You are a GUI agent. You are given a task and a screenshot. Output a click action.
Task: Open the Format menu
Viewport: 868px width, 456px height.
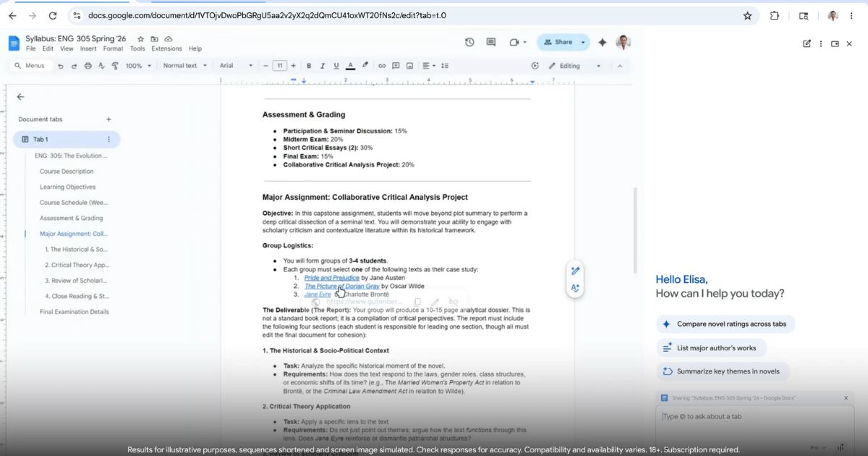click(x=113, y=48)
